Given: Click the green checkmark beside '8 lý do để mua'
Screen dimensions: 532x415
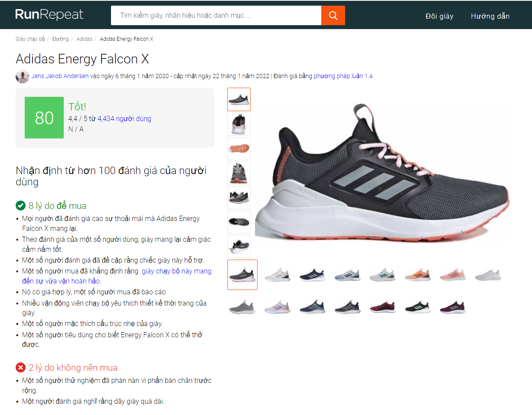Looking at the screenshot, I should (x=20, y=205).
